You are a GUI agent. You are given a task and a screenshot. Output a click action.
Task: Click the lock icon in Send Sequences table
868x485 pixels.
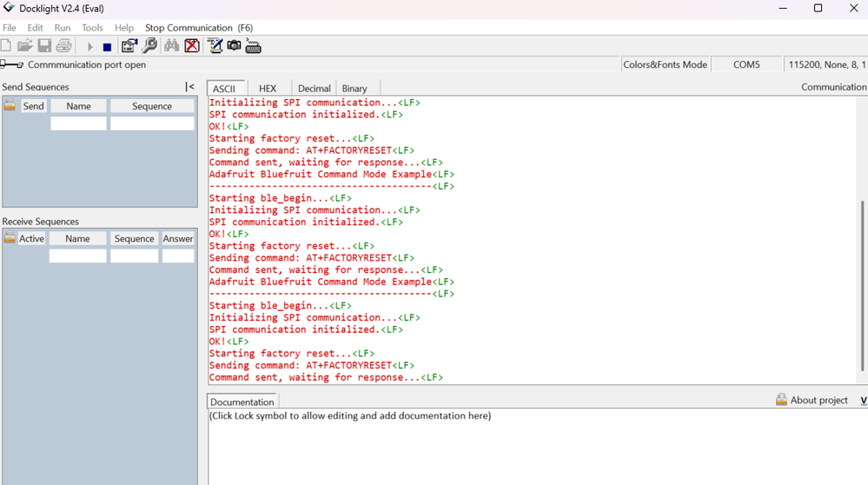pyautogui.click(x=10, y=104)
